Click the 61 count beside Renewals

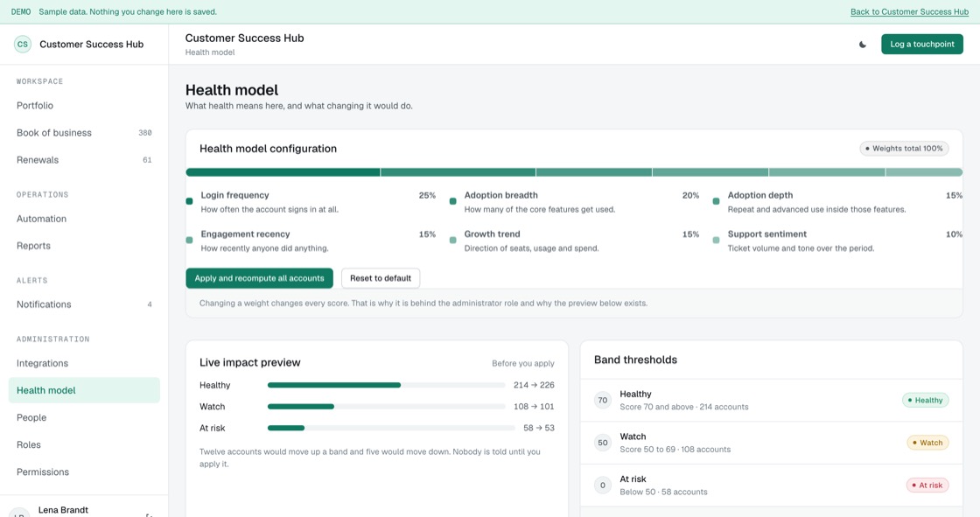tap(147, 160)
